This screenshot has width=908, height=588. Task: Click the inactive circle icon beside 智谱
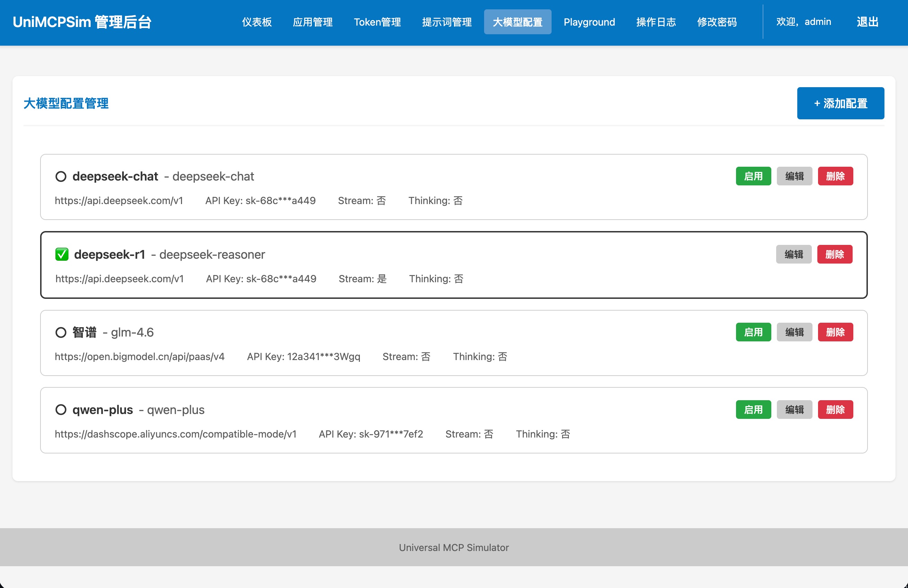(x=61, y=332)
